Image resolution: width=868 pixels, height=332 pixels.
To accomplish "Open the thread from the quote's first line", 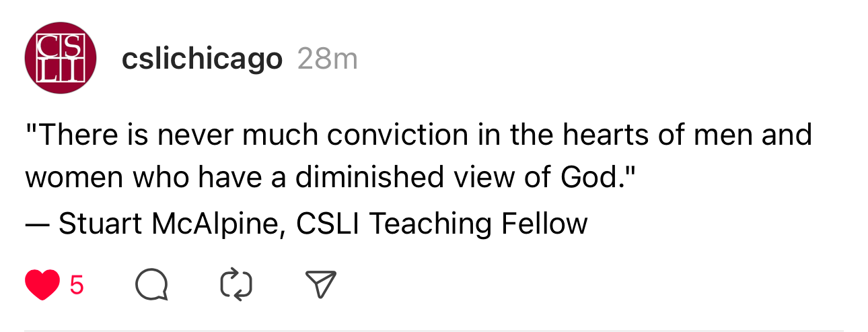I will pyautogui.click(x=419, y=135).
